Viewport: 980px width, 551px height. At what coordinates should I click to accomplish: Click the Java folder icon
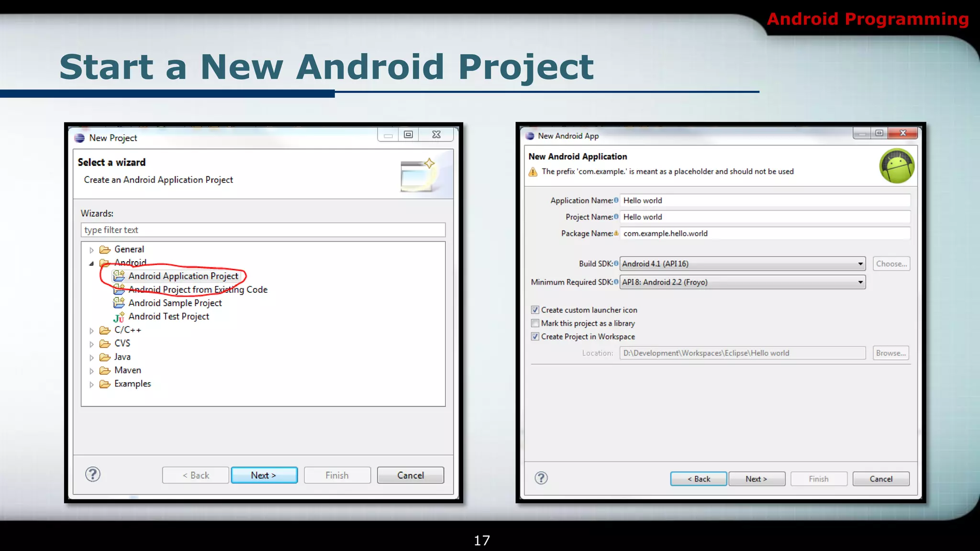[105, 357]
